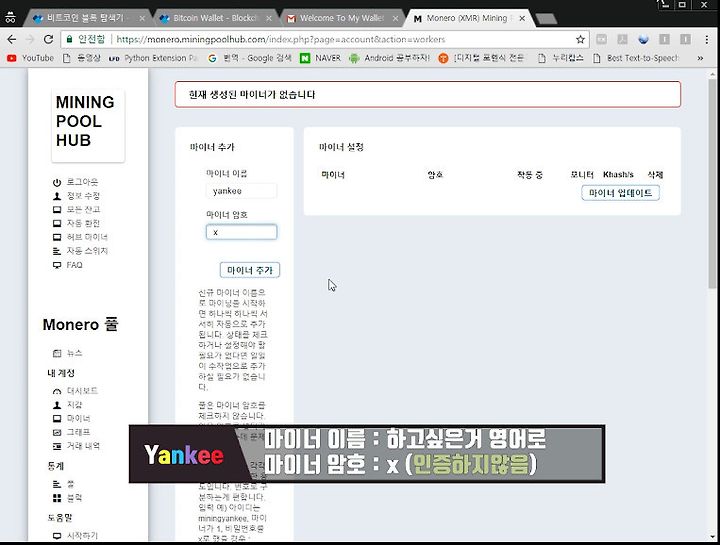Open 정보 수정 via its person icon
This screenshot has height=545, width=720.
click(x=57, y=196)
